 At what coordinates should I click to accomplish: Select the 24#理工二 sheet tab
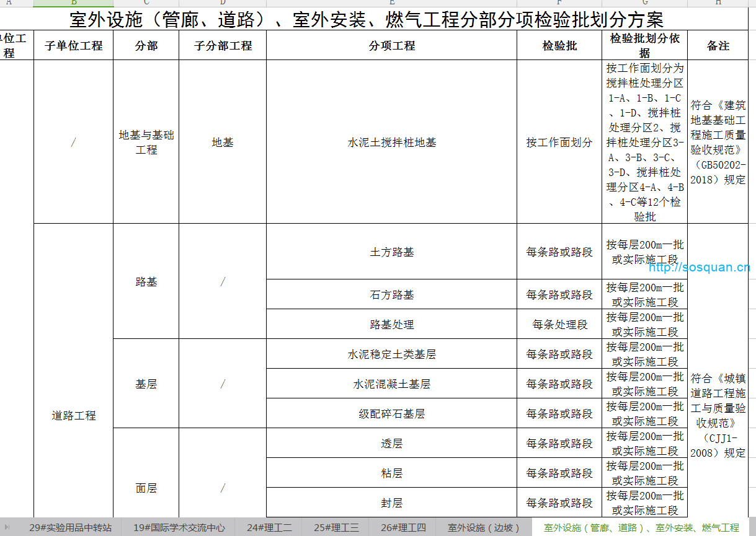[x=269, y=528]
